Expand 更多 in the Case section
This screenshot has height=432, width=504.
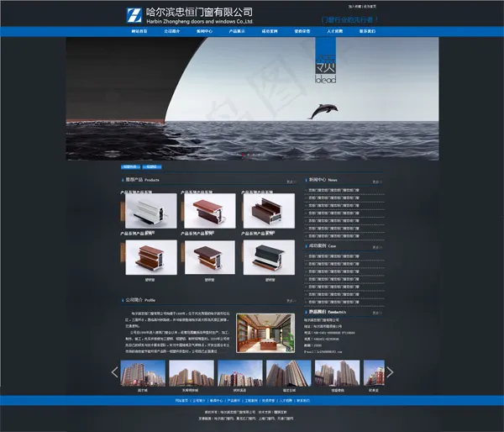click(380, 246)
